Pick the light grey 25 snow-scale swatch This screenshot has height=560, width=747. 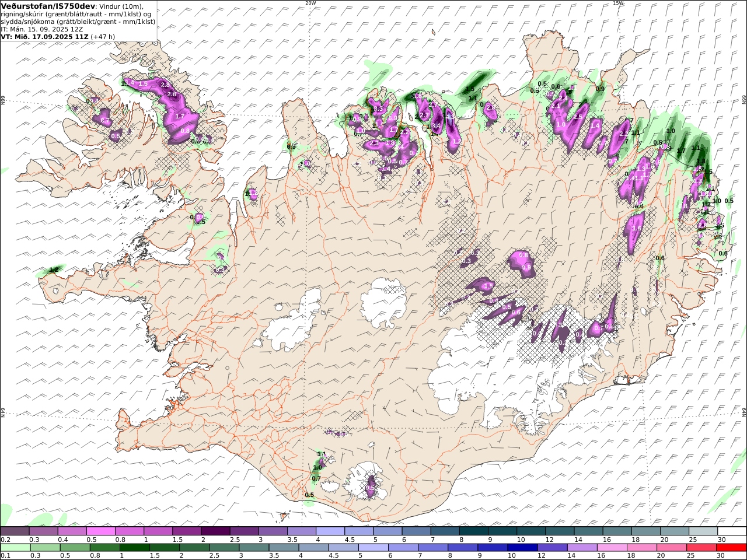703,531
